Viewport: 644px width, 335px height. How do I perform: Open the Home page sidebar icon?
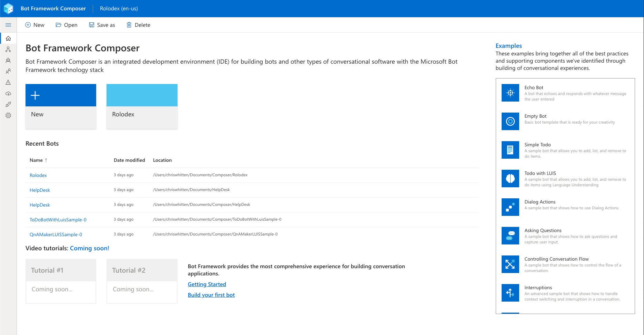pos(8,38)
